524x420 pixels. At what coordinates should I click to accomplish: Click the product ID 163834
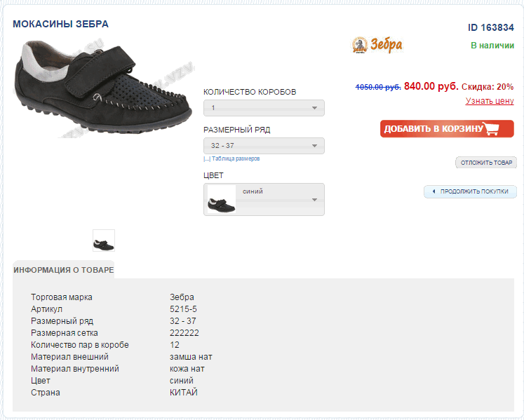pos(491,27)
